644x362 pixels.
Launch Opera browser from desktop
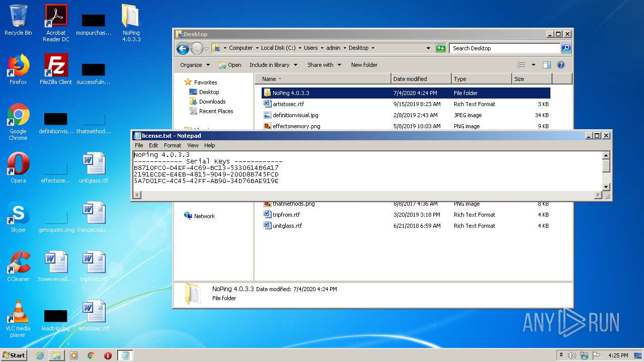(x=18, y=168)
